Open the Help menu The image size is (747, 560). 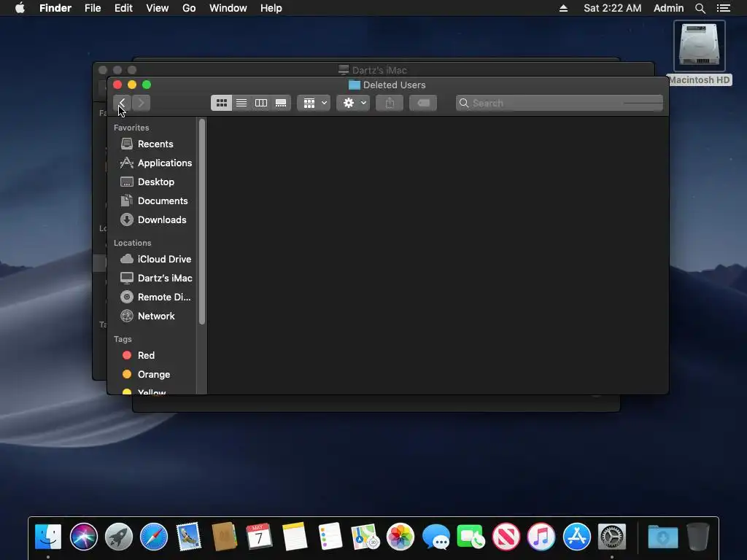coord(271,8)
